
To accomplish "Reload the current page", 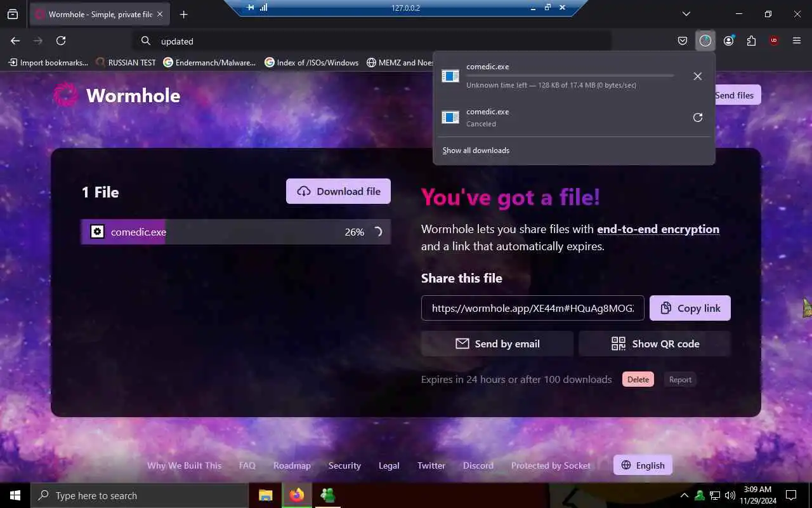I will click(x=61, y=41).
